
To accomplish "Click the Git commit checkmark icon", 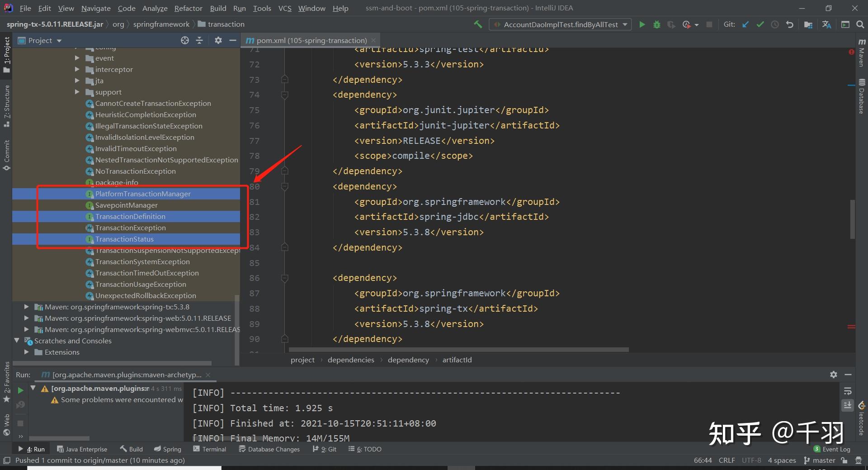I will (x=760, y=24).
